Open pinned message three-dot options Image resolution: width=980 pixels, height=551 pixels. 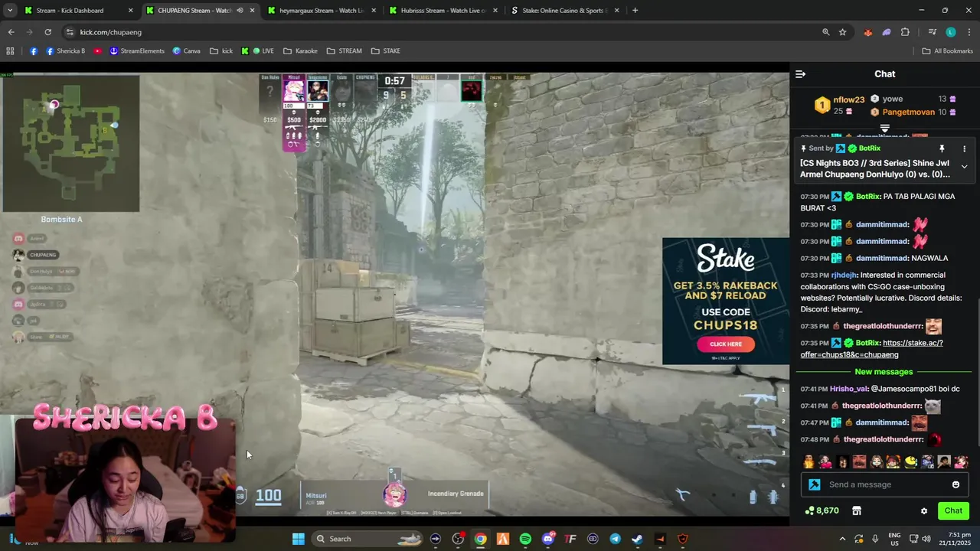pos(964,148)
